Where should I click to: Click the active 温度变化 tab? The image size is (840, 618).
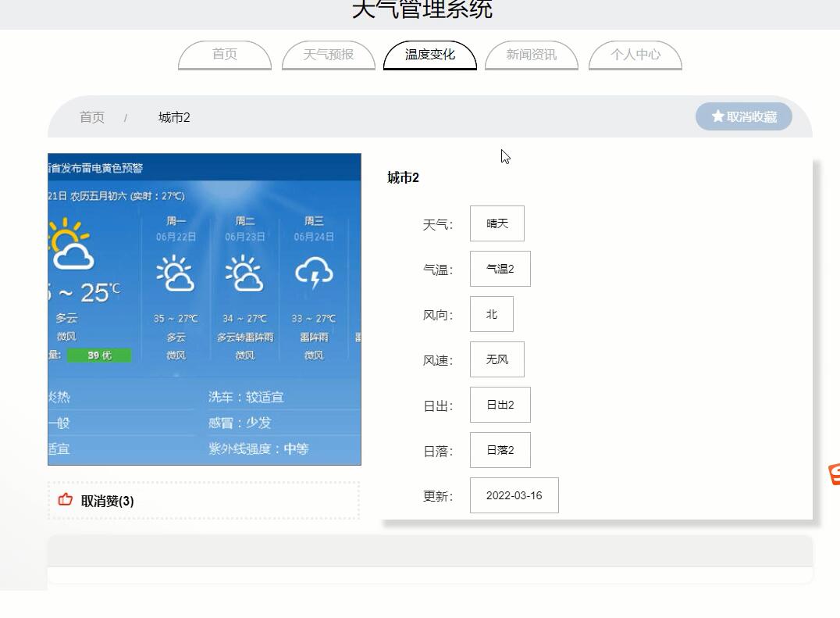pyautogui.click(x=429, y=55)
